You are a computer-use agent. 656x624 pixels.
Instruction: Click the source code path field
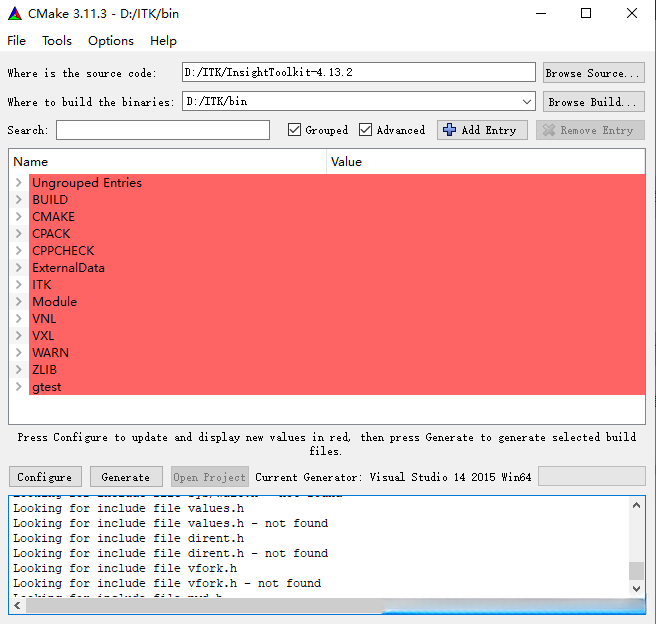(x=359, y=72)
